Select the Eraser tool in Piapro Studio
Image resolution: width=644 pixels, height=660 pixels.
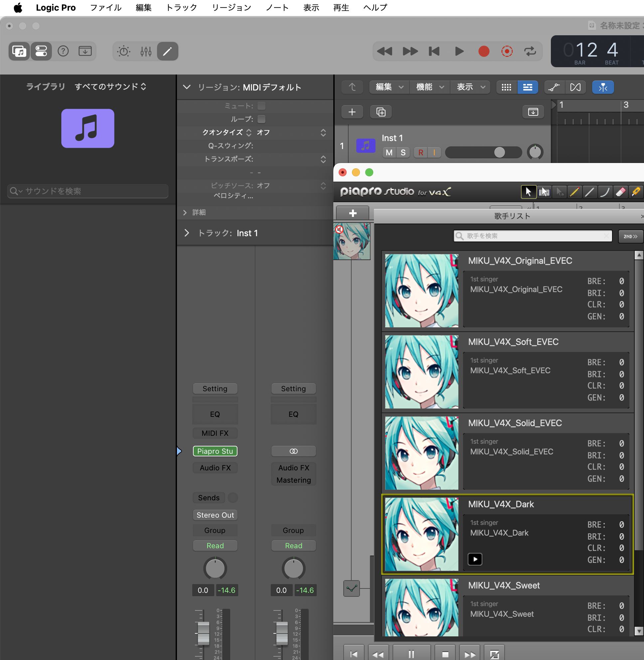click(620, 192)
